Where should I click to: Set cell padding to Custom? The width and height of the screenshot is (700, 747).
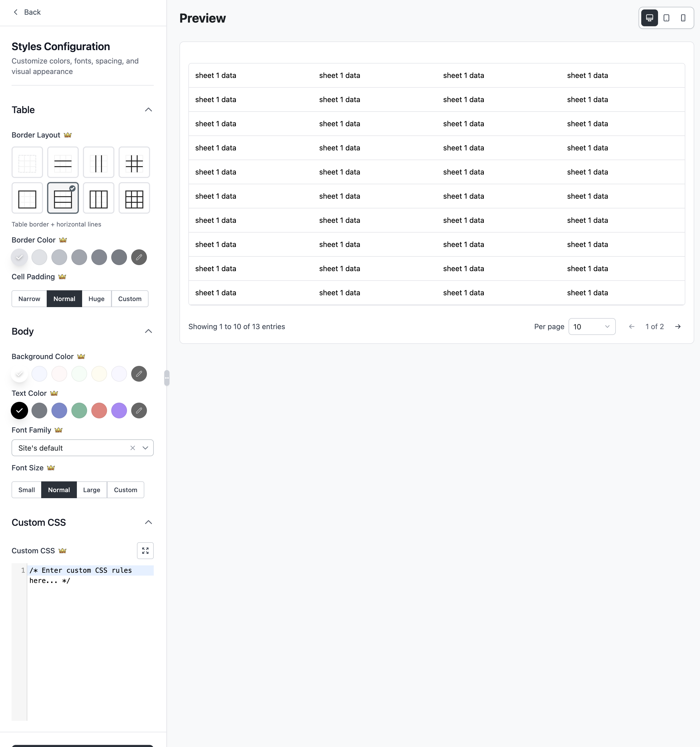point(130,299)
